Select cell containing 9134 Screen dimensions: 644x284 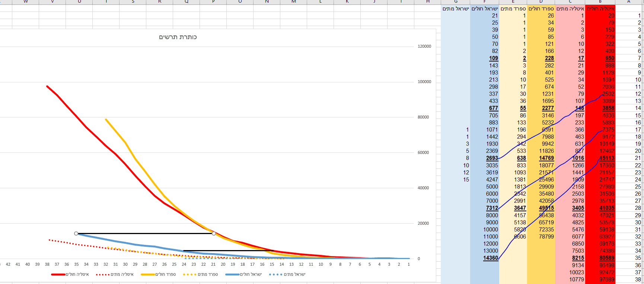pyautogui.click(x=570, y=265)
